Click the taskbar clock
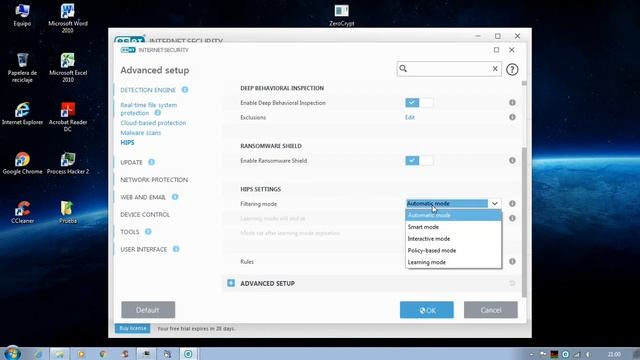 pyautogui.click(x=614, y=354)
